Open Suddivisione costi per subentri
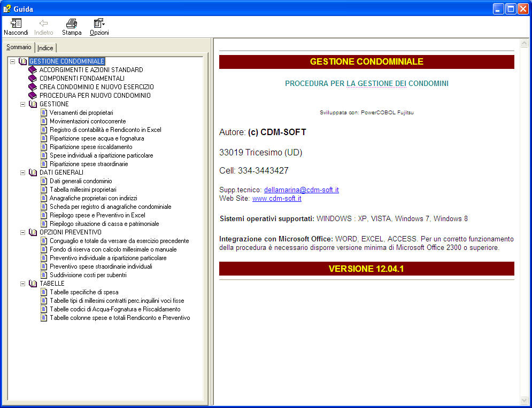The width and height of the screenshot is (532, 408). point(88,275)
